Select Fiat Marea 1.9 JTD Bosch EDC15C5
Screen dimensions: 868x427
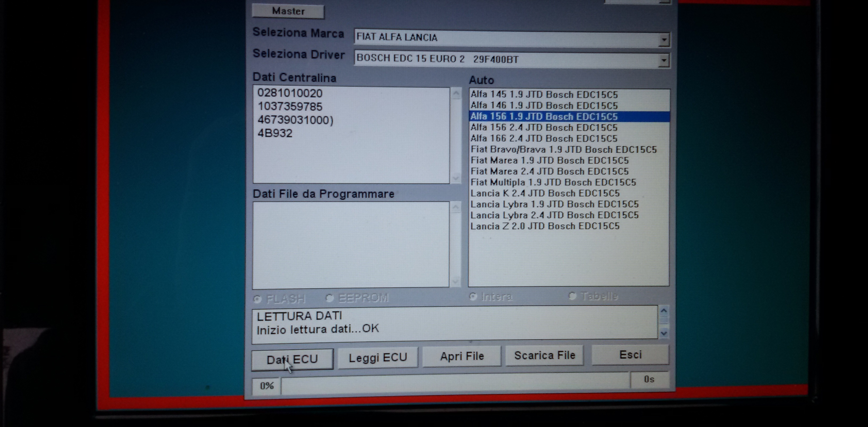[569, 160]
